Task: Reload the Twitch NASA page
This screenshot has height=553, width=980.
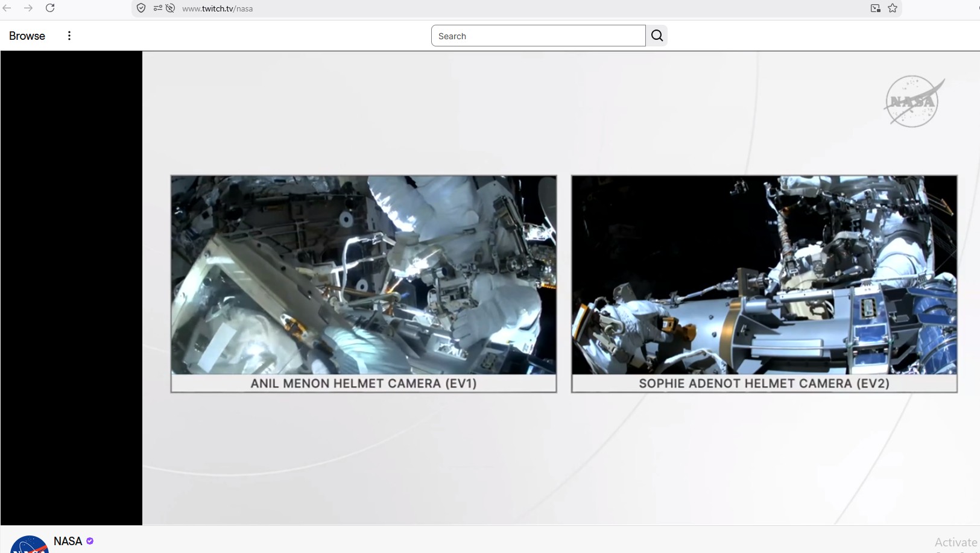Action: 50,8
